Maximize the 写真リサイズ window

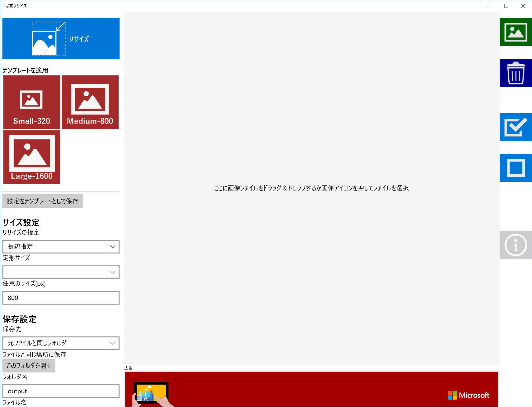(x=506, y=6)
